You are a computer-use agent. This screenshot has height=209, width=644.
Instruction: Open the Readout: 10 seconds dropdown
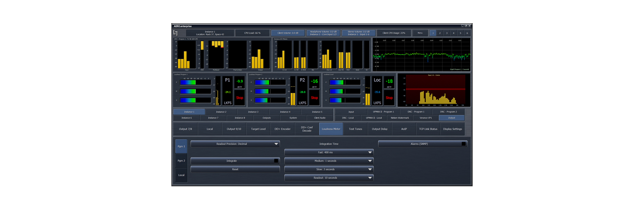point(329,178)
